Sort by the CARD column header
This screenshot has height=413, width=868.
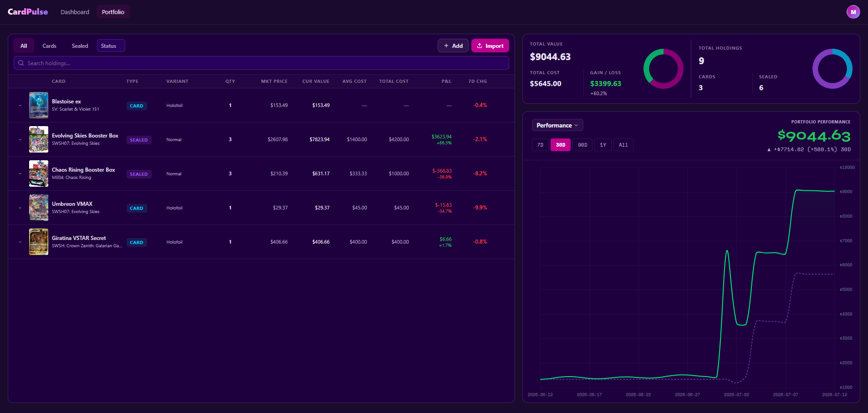[x=58, y=81]
